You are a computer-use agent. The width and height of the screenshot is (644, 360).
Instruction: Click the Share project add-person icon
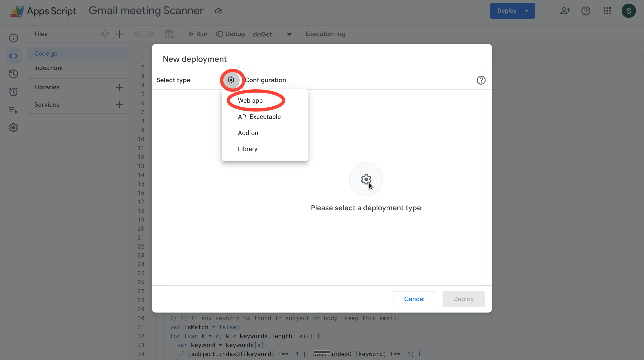(x=565, y=11)
